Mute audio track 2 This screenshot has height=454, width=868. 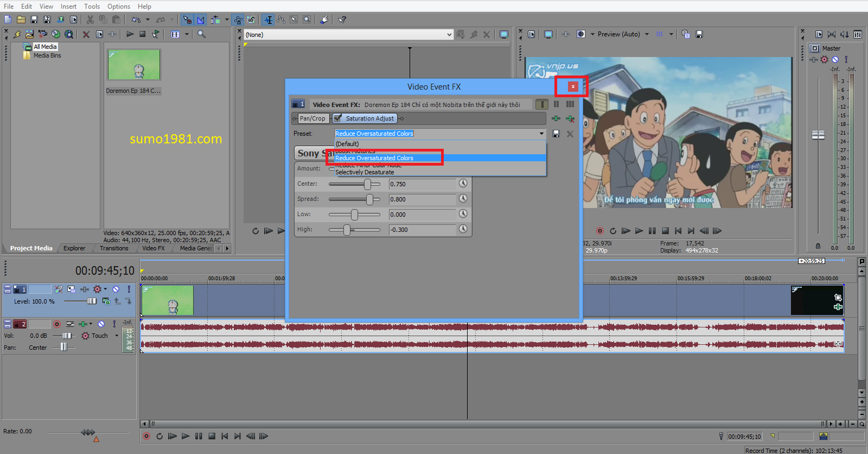[101, 324]
